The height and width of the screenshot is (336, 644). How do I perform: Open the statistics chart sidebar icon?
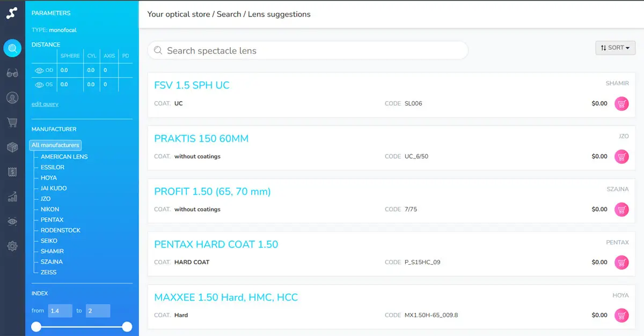point(12,197)
